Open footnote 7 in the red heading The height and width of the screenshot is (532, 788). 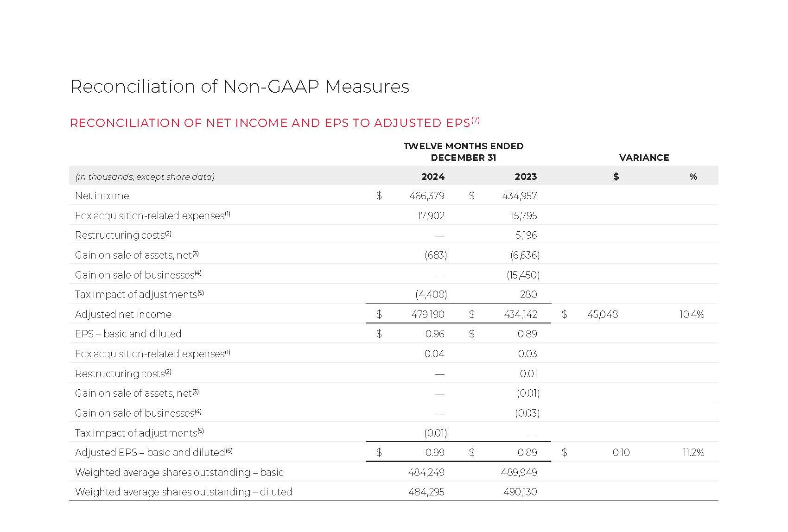click(x=476, y=120)
